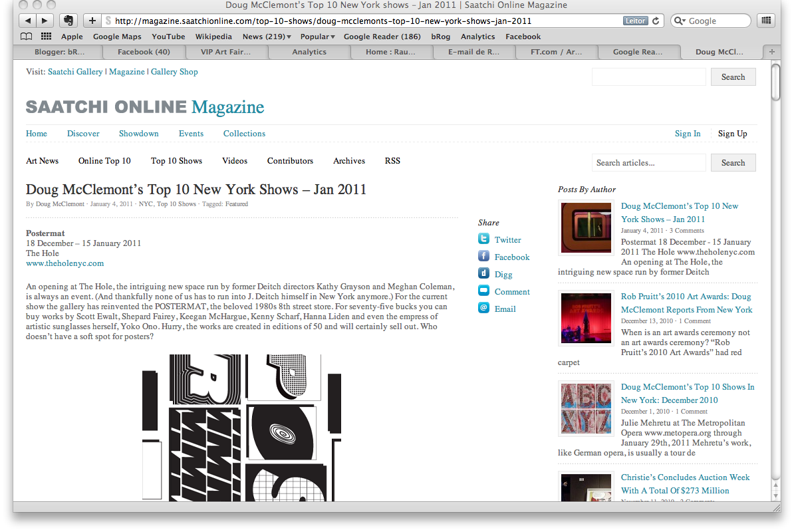794x532 pixels.
Task: Open the Jan 2011 post thumbnail in sidebar
Action: [586, 227]
